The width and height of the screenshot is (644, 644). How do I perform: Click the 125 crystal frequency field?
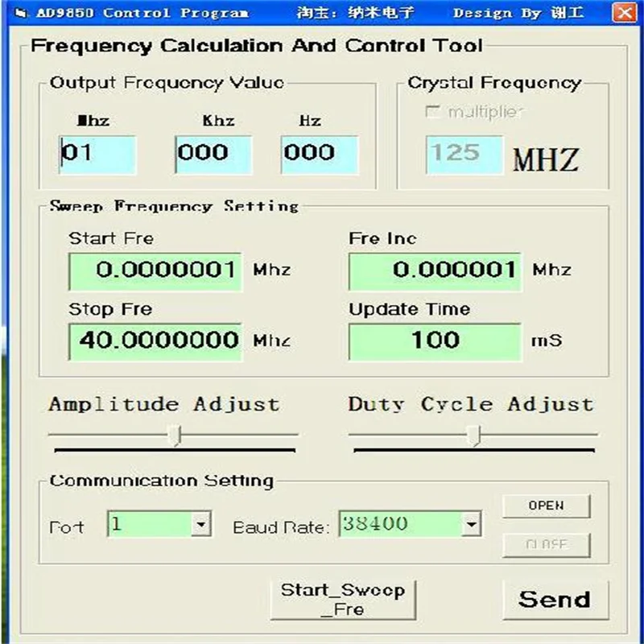pyautogui.click(x=464, y=155)
